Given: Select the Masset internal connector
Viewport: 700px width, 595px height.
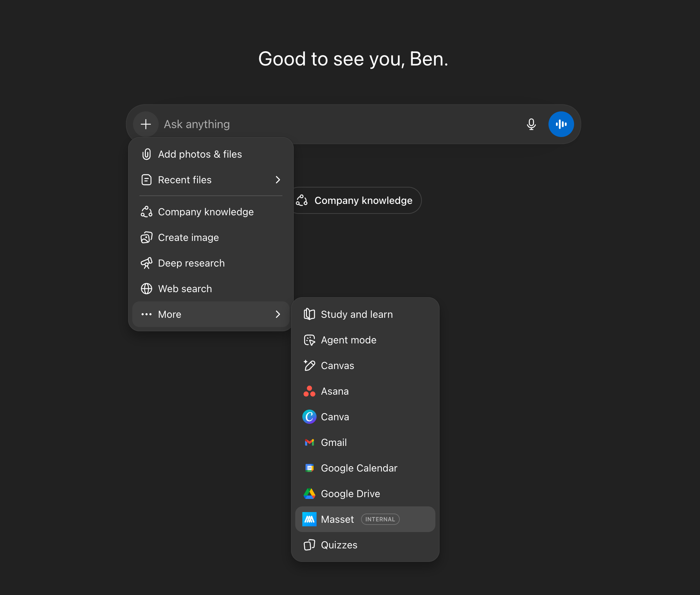Looking at the screenshot, I should click(337, 519).
